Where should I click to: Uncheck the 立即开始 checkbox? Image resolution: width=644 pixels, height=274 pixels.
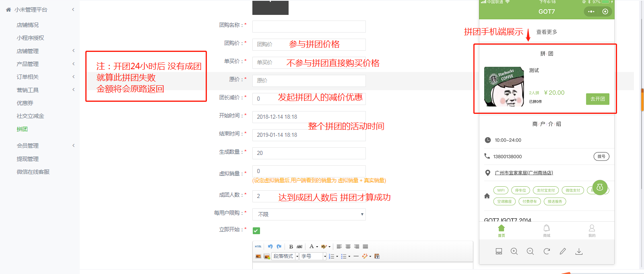click(256, 231)
